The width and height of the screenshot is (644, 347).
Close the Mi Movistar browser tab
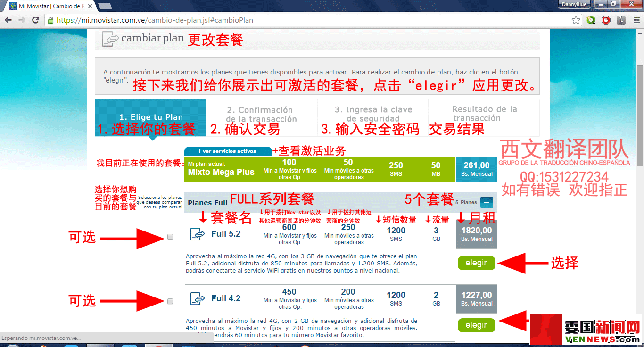pyautogui.click(x=90, y=6)
